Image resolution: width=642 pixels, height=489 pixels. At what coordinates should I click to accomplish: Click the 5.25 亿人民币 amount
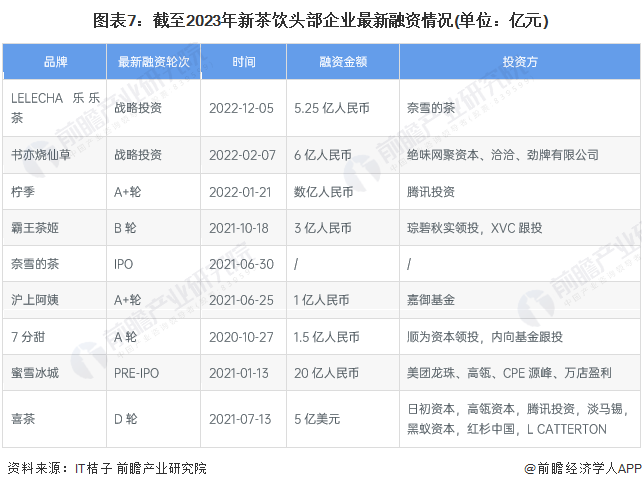tap(332, 108)
